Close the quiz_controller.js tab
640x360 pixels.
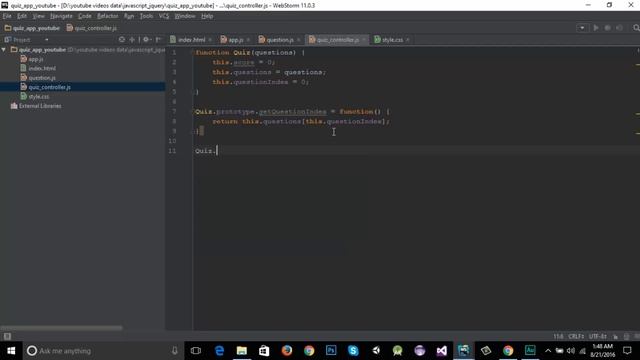364,40
